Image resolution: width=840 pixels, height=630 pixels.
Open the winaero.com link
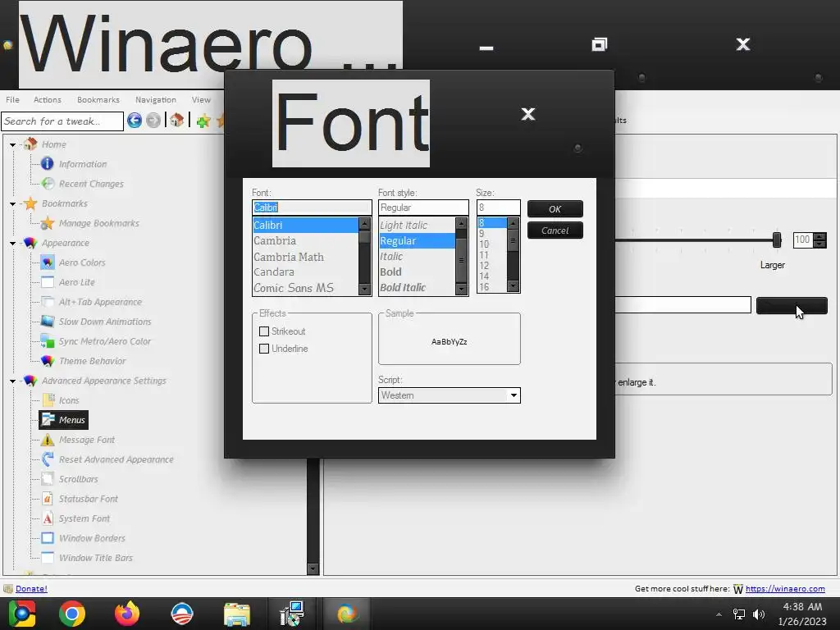point(785,589)
